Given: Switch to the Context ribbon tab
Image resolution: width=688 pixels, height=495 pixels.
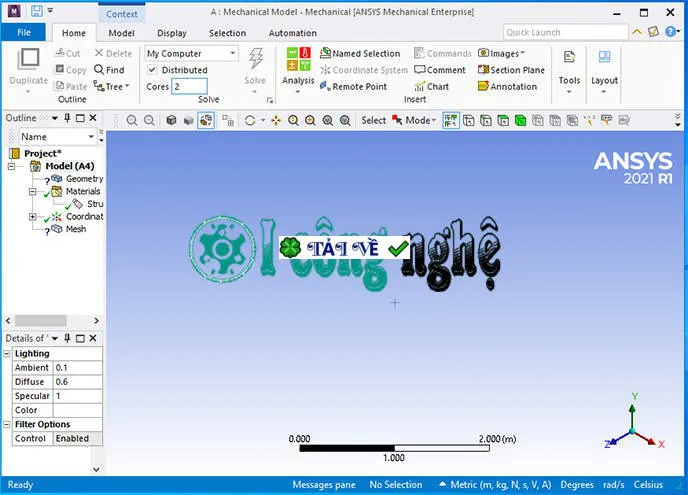Looking at the screenshot, I should [122, 14].
